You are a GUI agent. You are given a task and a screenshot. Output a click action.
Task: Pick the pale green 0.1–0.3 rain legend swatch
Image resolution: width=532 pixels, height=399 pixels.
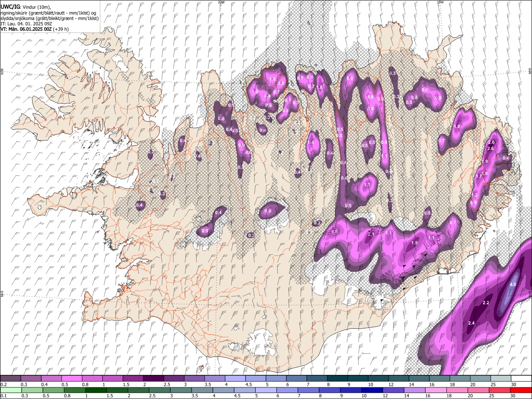click(x=10, y=390)
